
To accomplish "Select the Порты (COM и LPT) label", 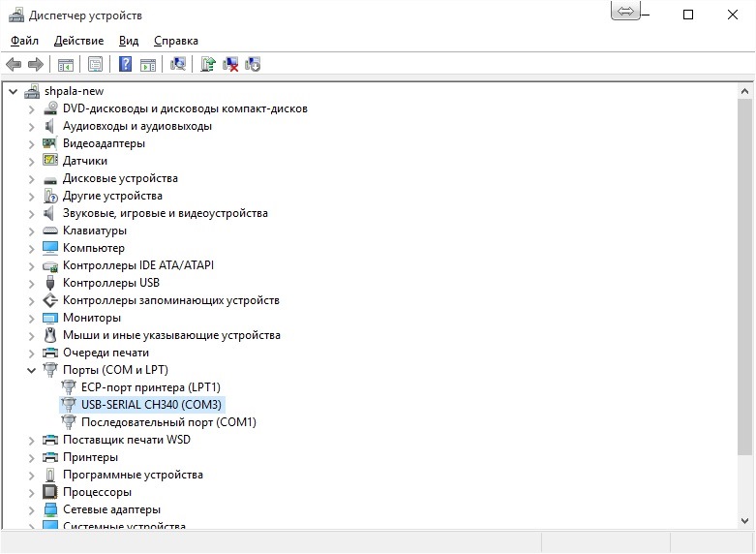I will (116, 370).
